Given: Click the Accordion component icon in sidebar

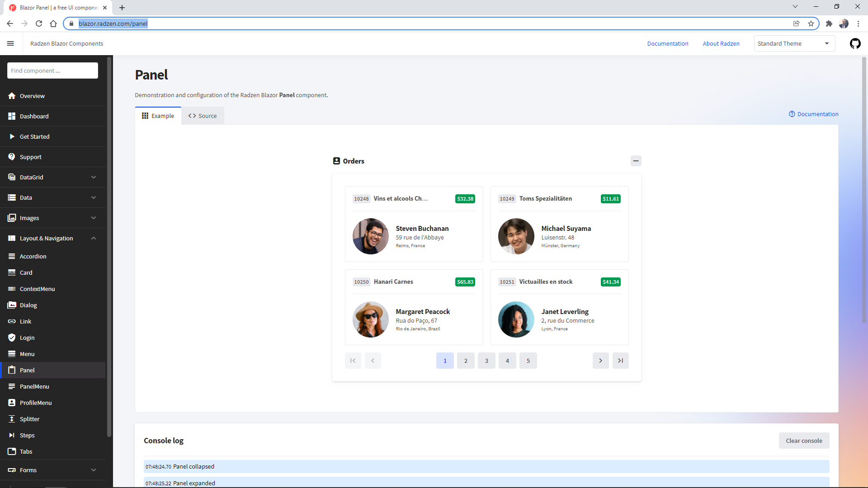Looking at the screenshot, I should [x=12, y=256].
